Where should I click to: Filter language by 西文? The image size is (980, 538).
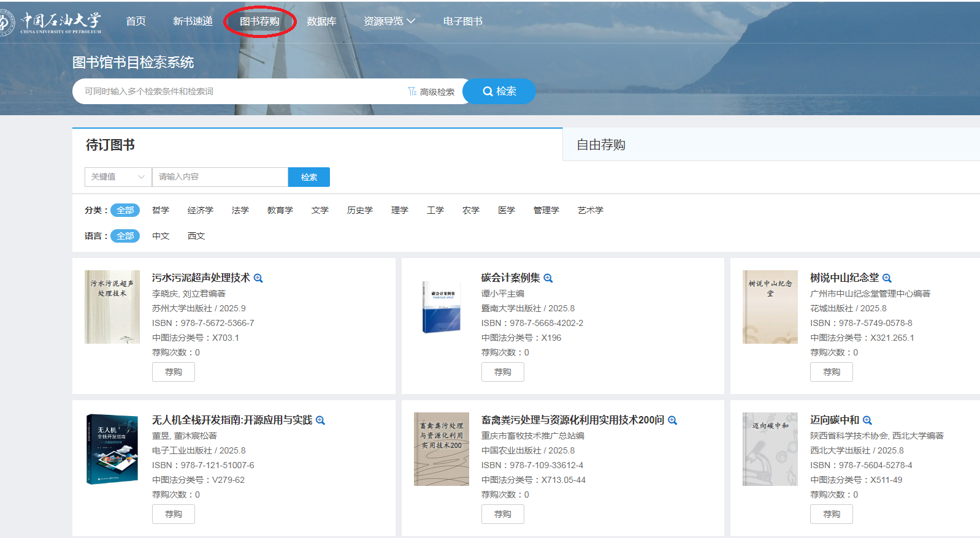pos(196,236)
